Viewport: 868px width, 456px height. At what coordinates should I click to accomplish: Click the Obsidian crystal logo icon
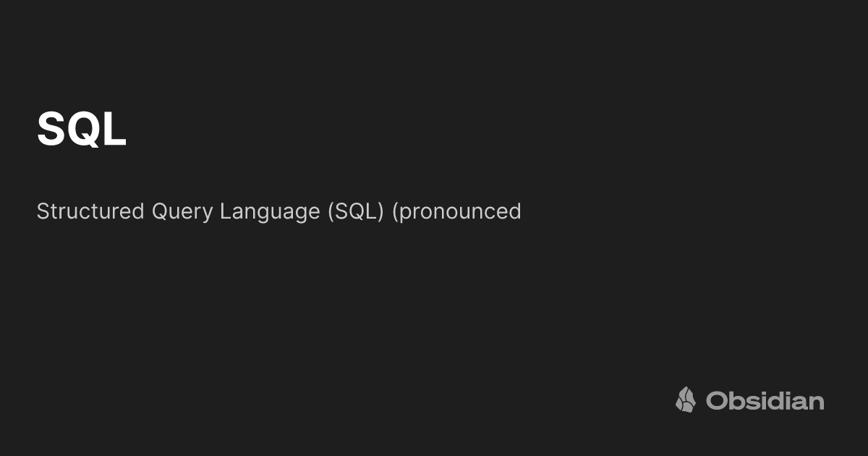(x=686, y=400)
